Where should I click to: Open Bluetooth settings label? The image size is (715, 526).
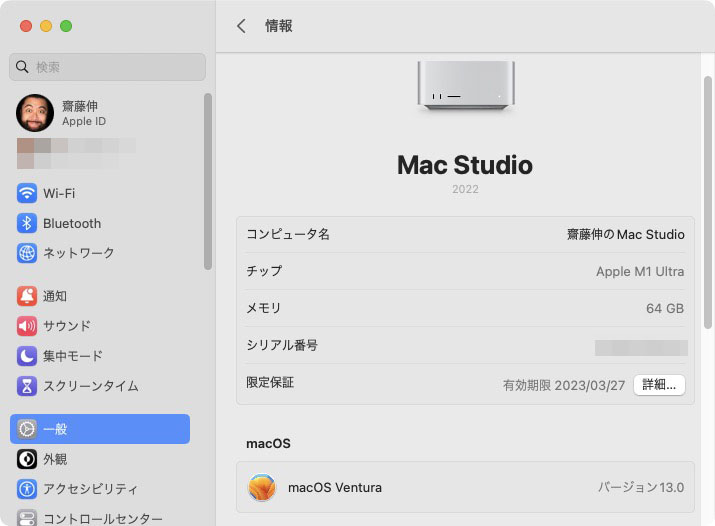pos(72,223)
